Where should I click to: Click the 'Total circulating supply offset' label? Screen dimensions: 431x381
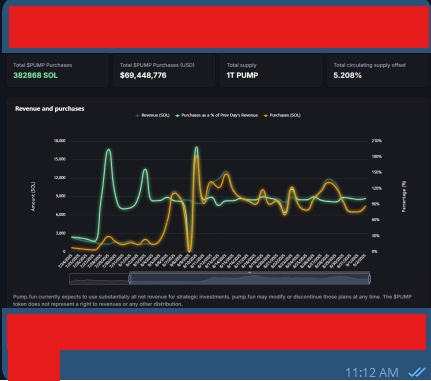tap(370, 65)
